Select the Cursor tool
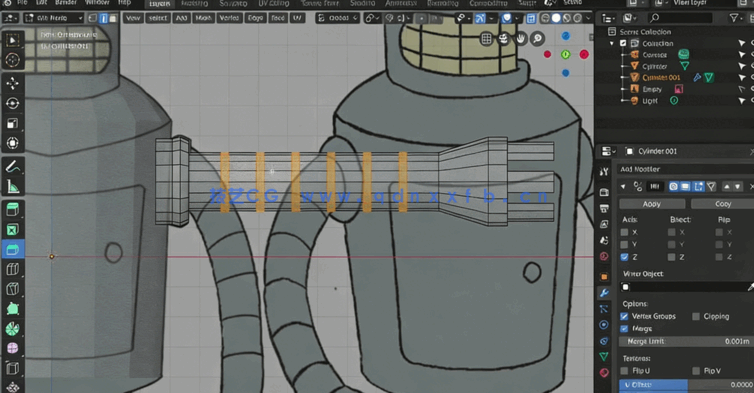This screenshot has width=754, height=393. [13, 60]
